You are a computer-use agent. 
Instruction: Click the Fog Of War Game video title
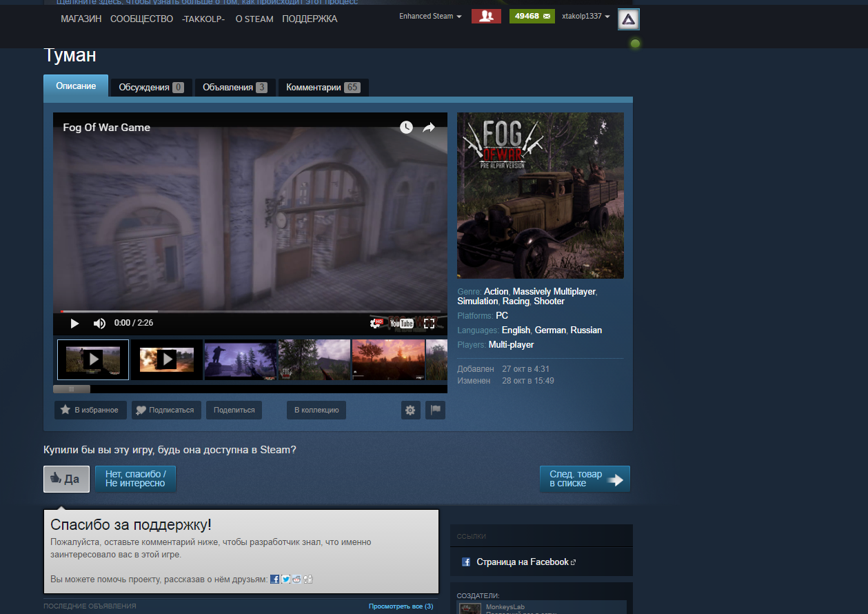pos(107,128)
